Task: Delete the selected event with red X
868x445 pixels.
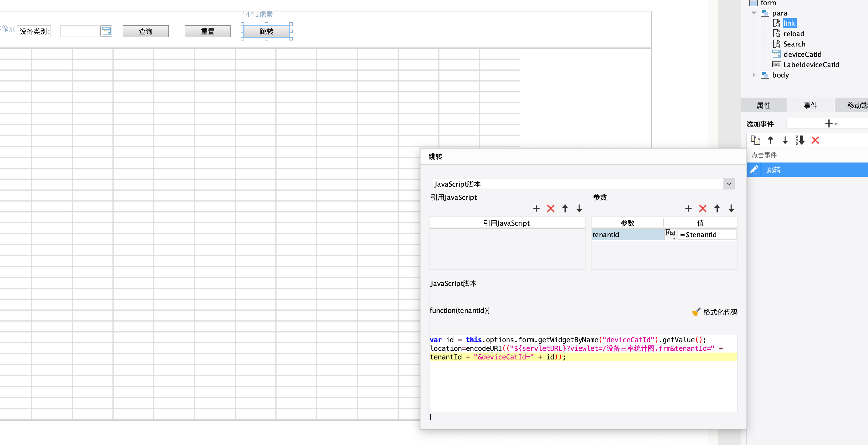Action: (815, 140)
